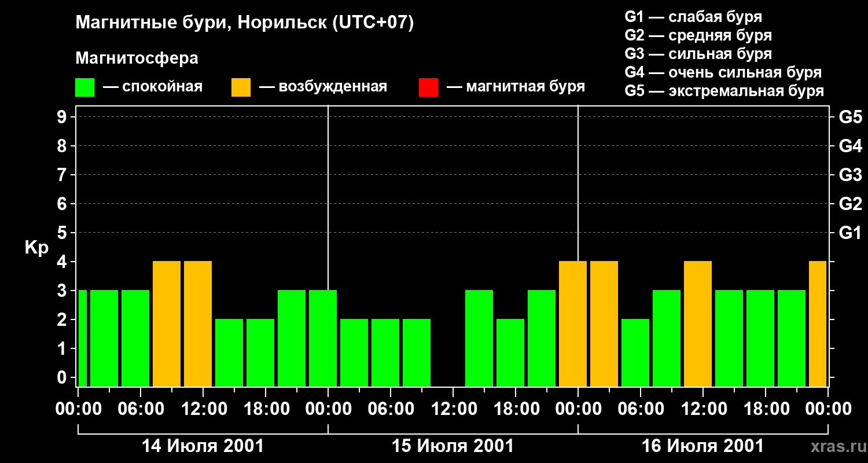Click the G3 label on right axis
Viewport: 868px width, 463px height.
[x=850, y=175]
